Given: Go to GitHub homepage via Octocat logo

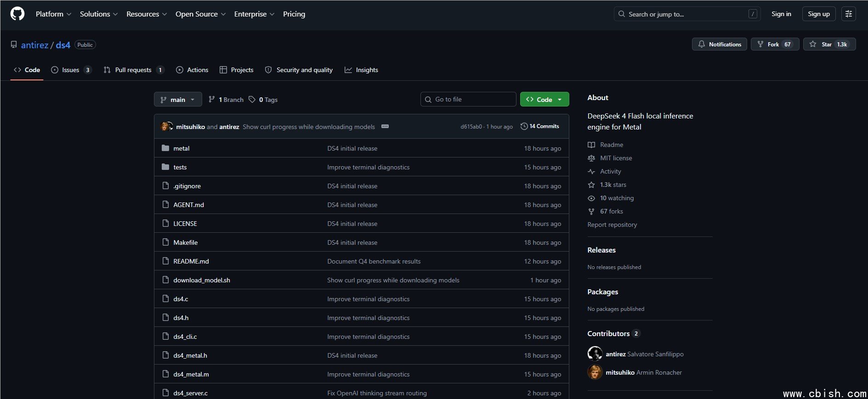Looking at the screenshot, I should click(x=17, y=14).
